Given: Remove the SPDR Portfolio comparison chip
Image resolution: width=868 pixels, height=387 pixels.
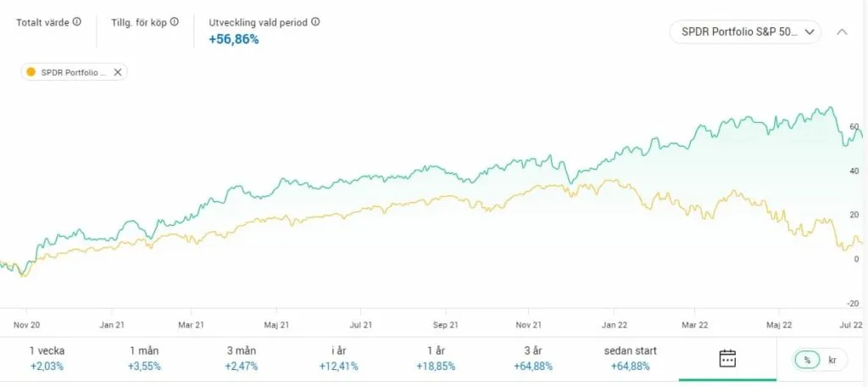Looking at the screenshot, I should 118,72.
